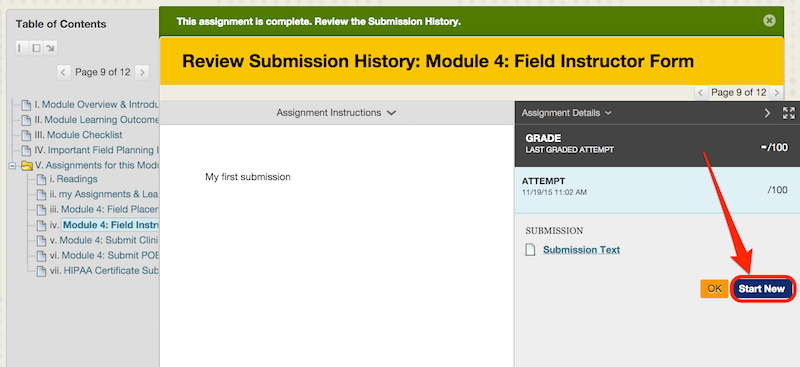Viewport: 800px width, 367px height.
Task: Click the orange OK button
Action: [714, 289]
